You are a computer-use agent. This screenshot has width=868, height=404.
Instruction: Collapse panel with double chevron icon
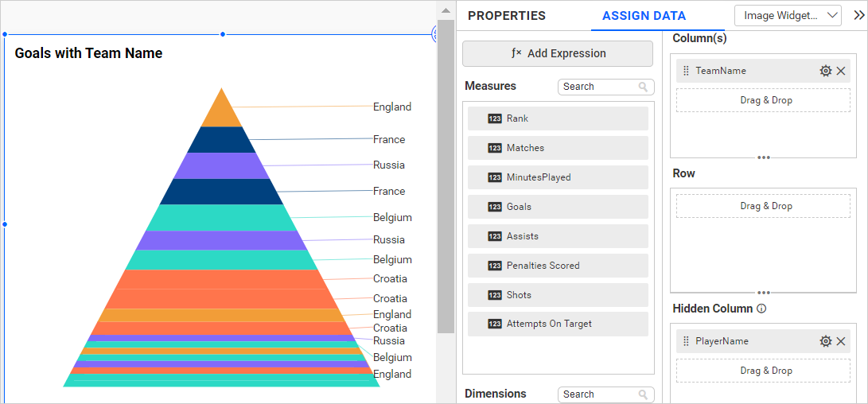pyautogui.click(x=859, y=15)
